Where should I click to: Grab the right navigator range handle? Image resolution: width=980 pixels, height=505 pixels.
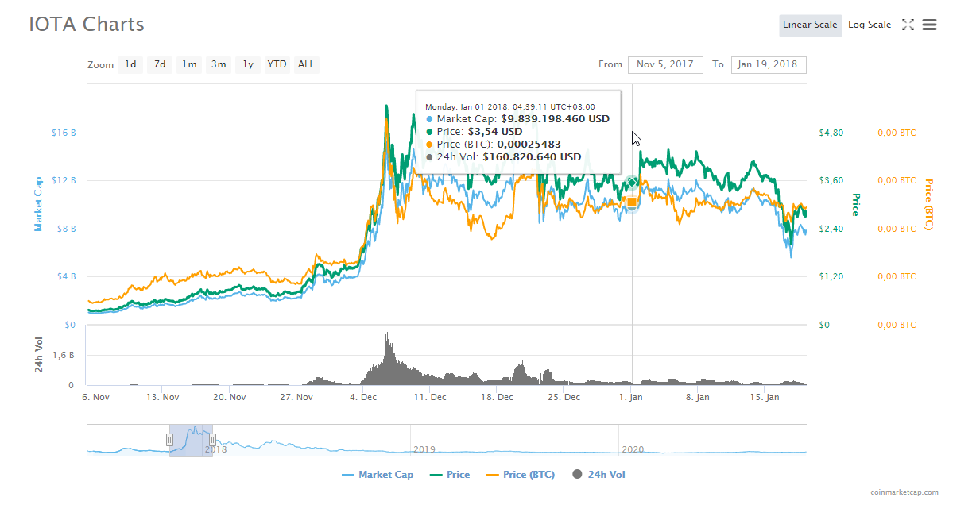click(211, 439)
